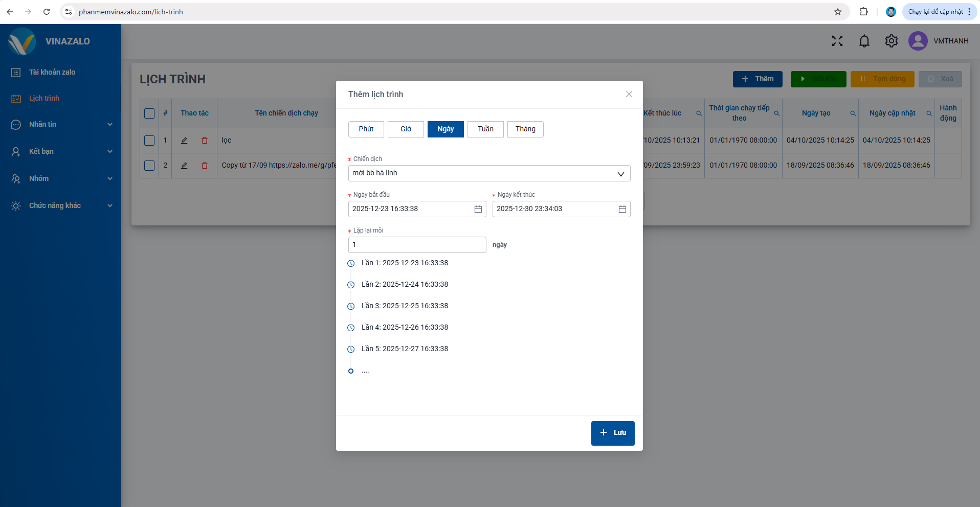
Task: Click the red trash icon in row 2
Action: tap(205, 166)
